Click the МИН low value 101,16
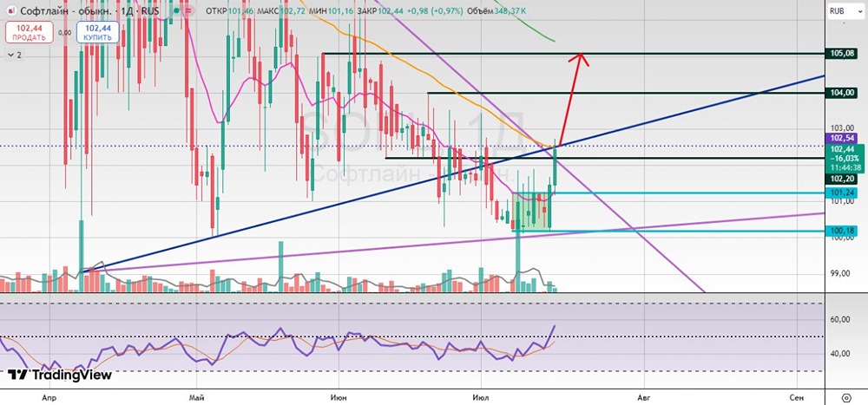Viewport: 868px width, 405px height. tap(339, 11)
